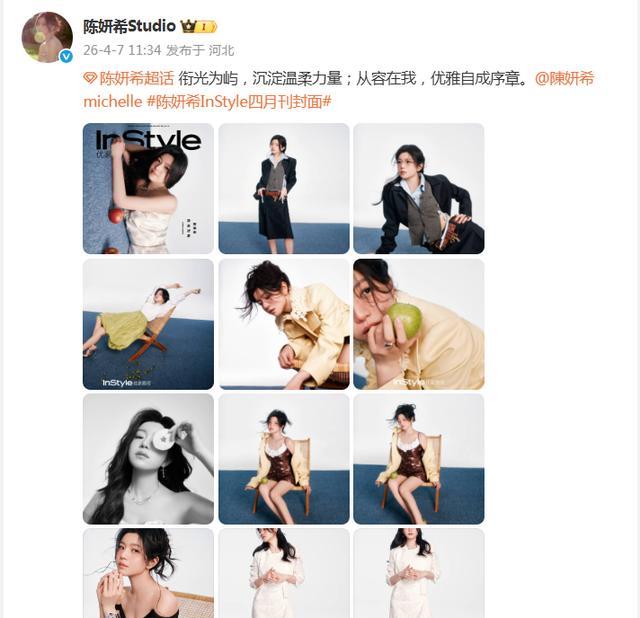Open the 陈妍希Studio profile avatar
The height and width of the screenshot is (618, 640).
[47, 37]
